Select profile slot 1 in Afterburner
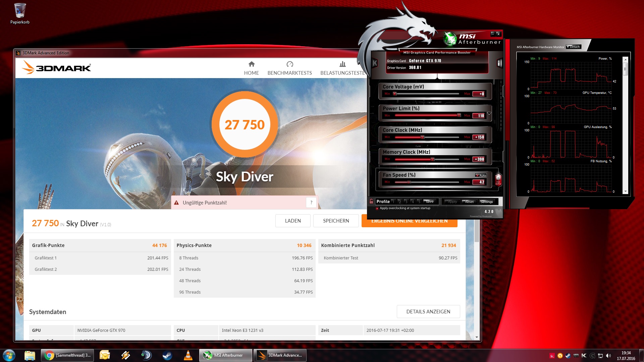The image size is (644, 362). click(x=393, y=202)
